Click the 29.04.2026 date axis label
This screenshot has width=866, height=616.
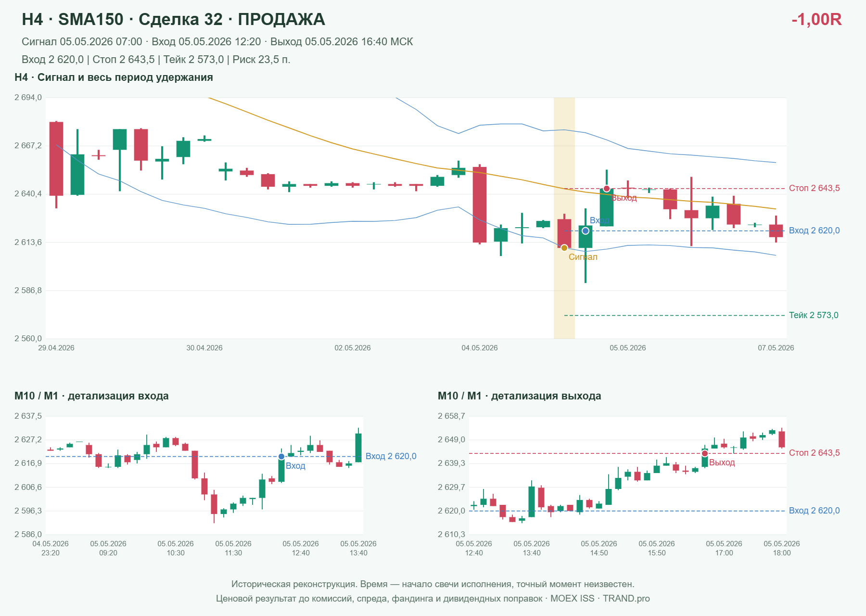56,348
